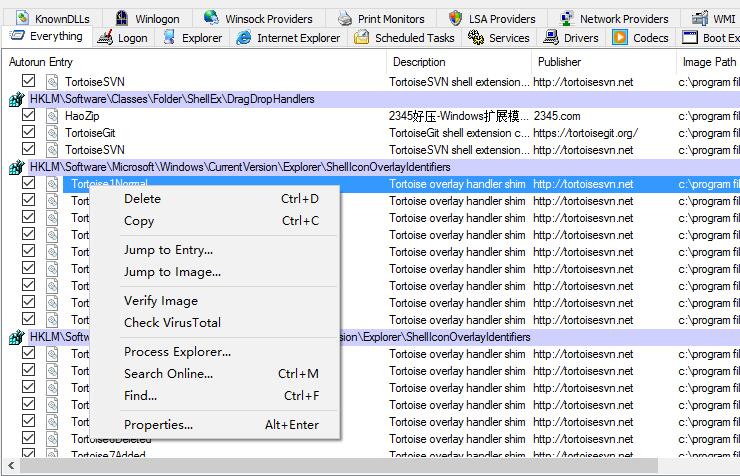Viewport: 740px width, 476px height.
Task: Select the HaoZip autorun entry name
Action: tap(82, 116)
